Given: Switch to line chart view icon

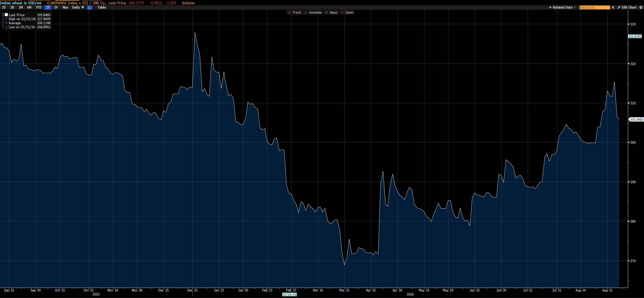Looking at the screenshot, I should click(90, 8).
